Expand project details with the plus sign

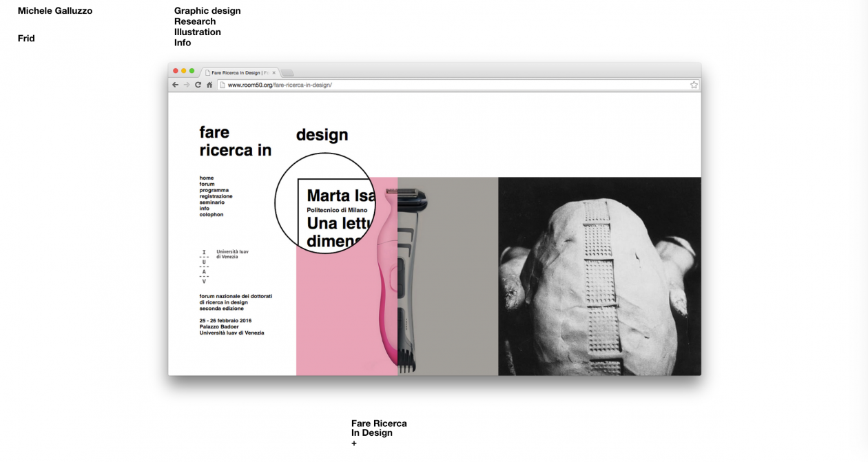pos(354,443)
